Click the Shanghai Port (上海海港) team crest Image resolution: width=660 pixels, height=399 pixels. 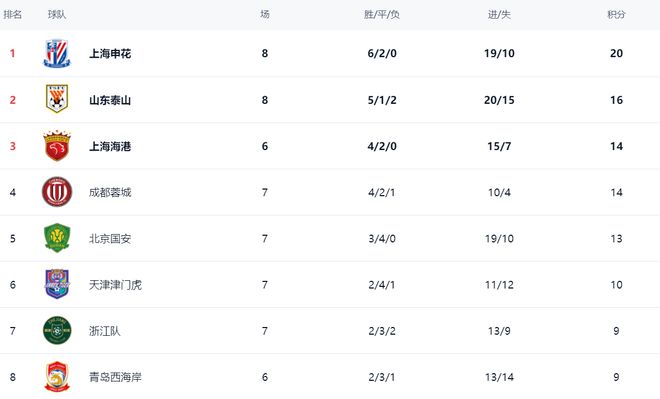pyautogui.click(x=57, y=146)
